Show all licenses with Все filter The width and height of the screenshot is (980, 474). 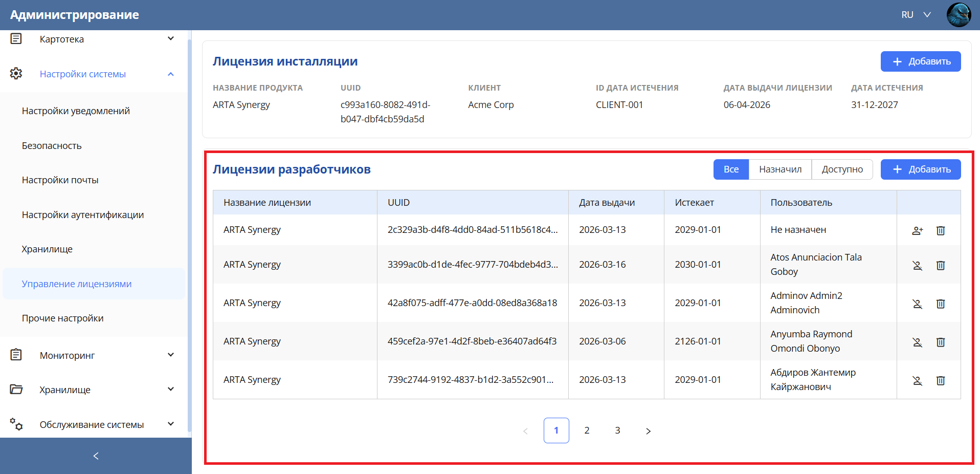(x=731, y=169)
